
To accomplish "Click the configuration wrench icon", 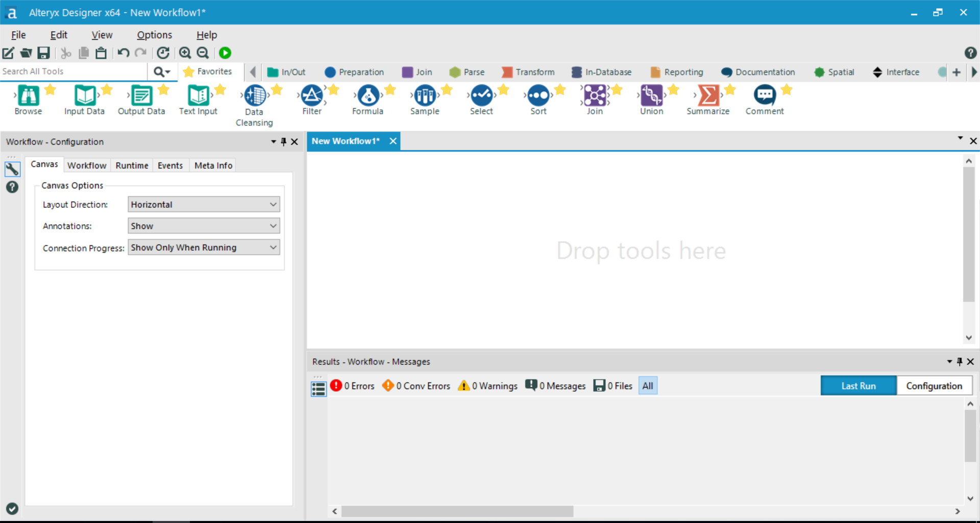I will [12, 169].
